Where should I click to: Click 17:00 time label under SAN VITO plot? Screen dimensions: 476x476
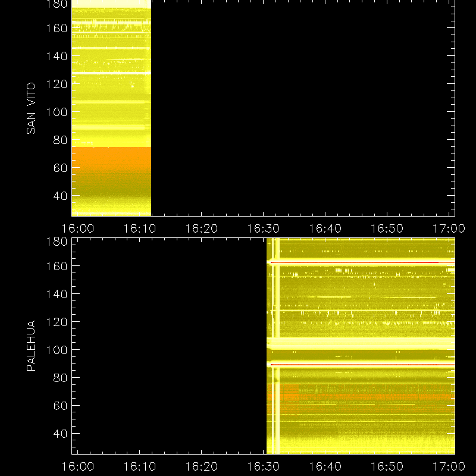pyautogui.click(x=449, y=228)
